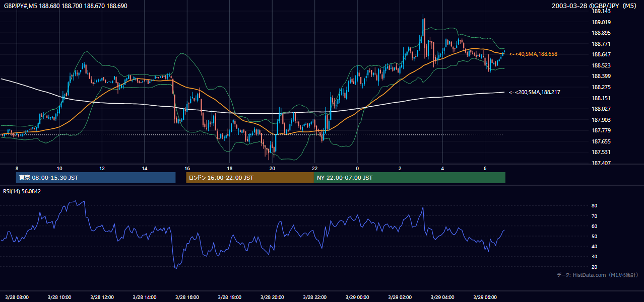Click the RSI axis level 20
The width and height of the screenshot is (644, 302).
coord(594,267)
